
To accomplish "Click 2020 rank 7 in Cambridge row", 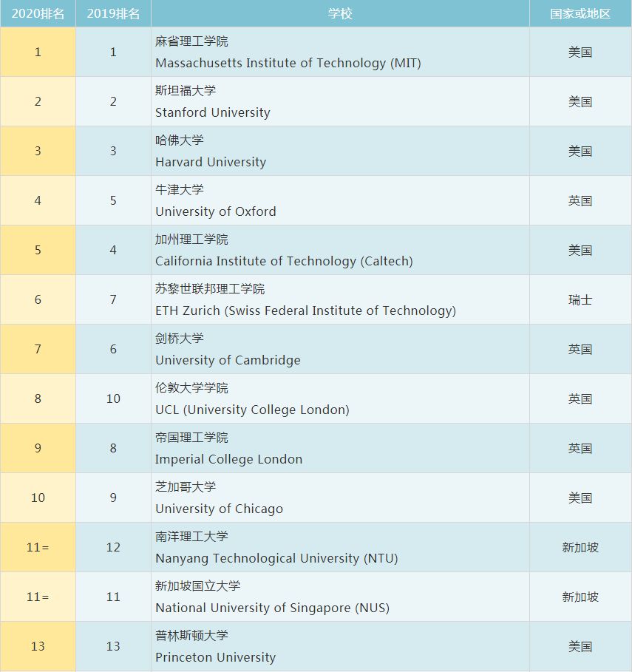I will [x=38, y=349].
